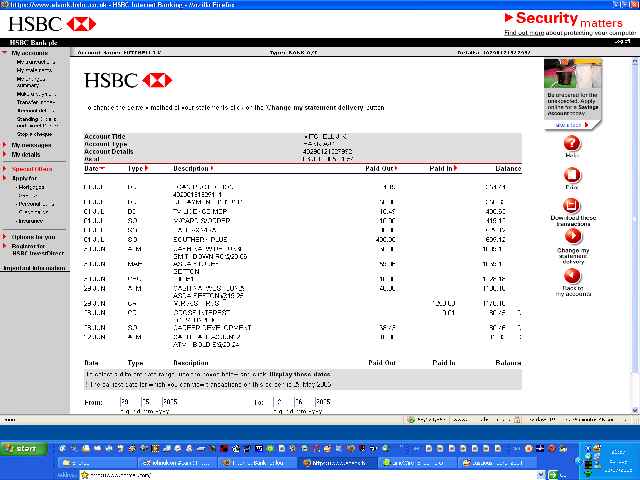This screenshot has width=640, height=480.
Task: Click the To date month field
Action: coord(302,402)
